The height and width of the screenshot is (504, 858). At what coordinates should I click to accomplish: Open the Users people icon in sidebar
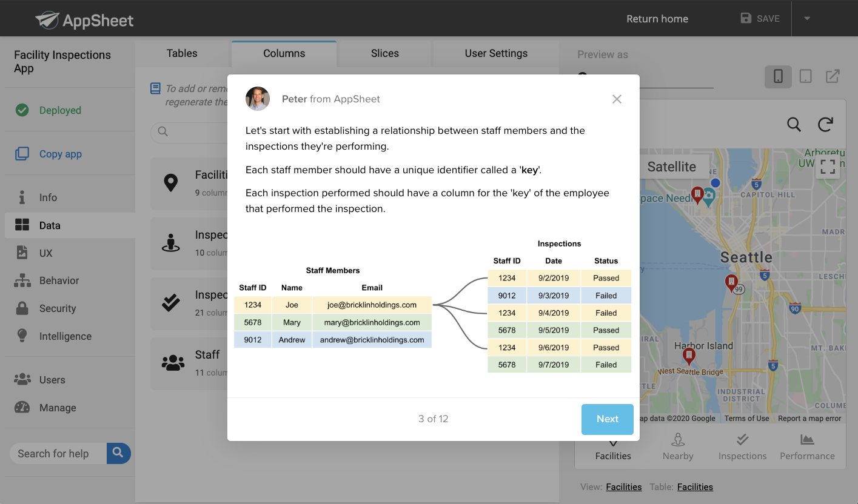pos(22,379)
